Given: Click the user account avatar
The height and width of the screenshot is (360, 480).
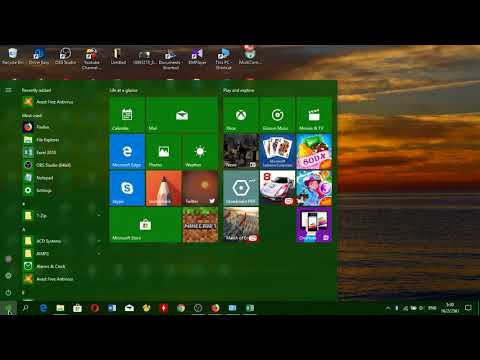Looking at the screenshot, I should (8, 259).
